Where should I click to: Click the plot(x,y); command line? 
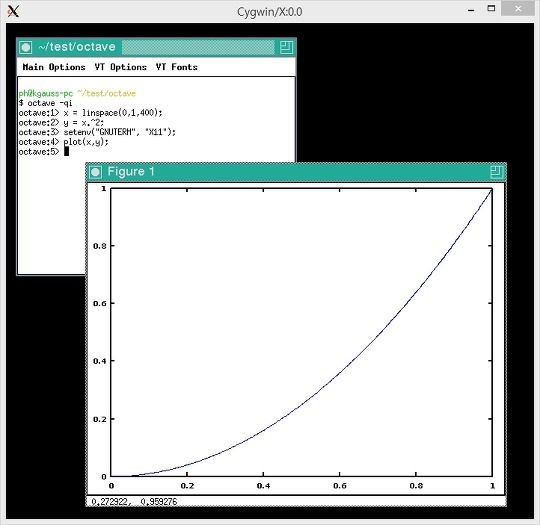coord(63,142)
